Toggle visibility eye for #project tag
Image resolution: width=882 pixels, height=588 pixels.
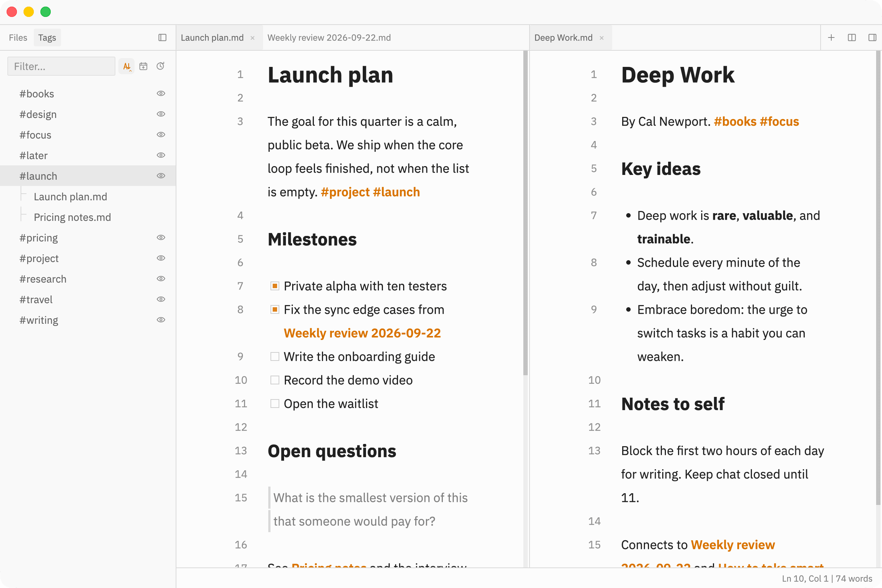point(161,258)
